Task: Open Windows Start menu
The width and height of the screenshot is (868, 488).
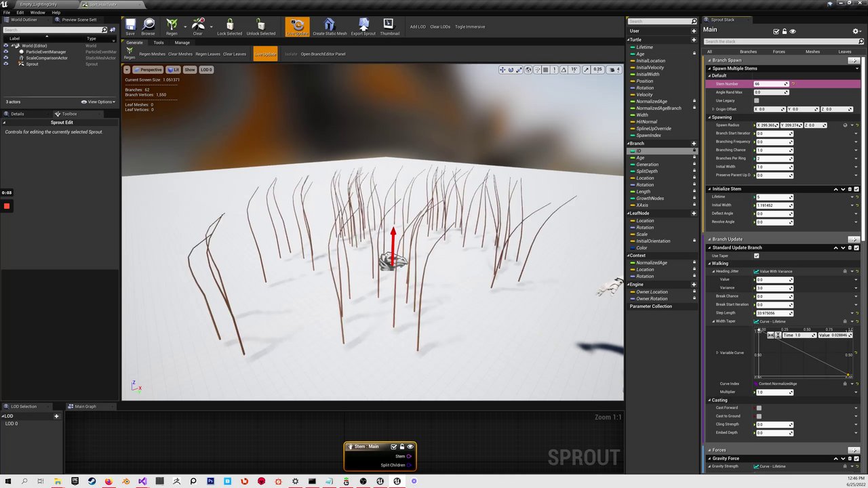Action: click(7, 481)
